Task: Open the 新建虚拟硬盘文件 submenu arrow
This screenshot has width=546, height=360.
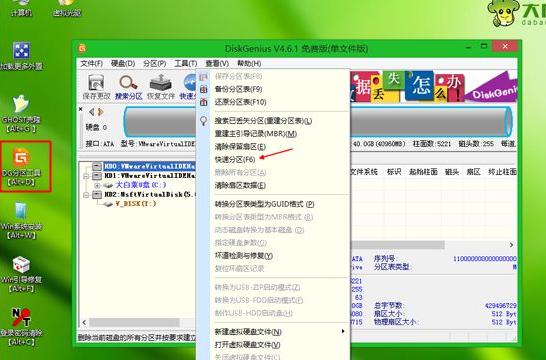Action: (x=343, y=331)
